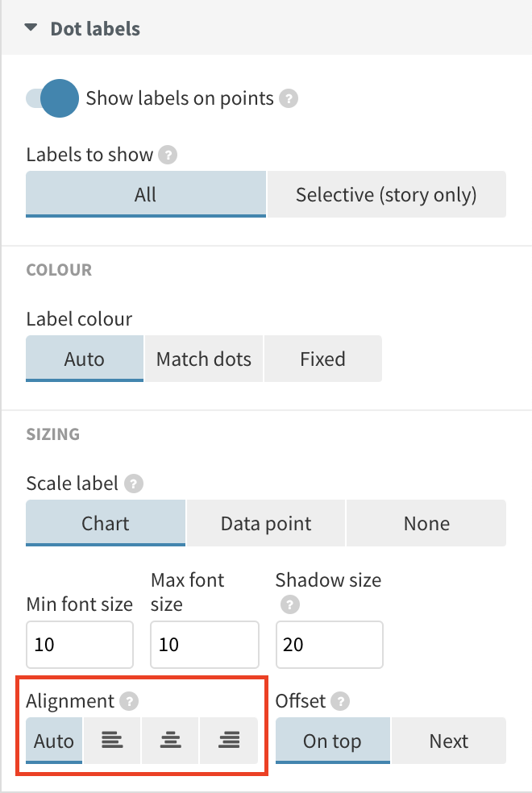Set Scale label to None

point(426,523)
